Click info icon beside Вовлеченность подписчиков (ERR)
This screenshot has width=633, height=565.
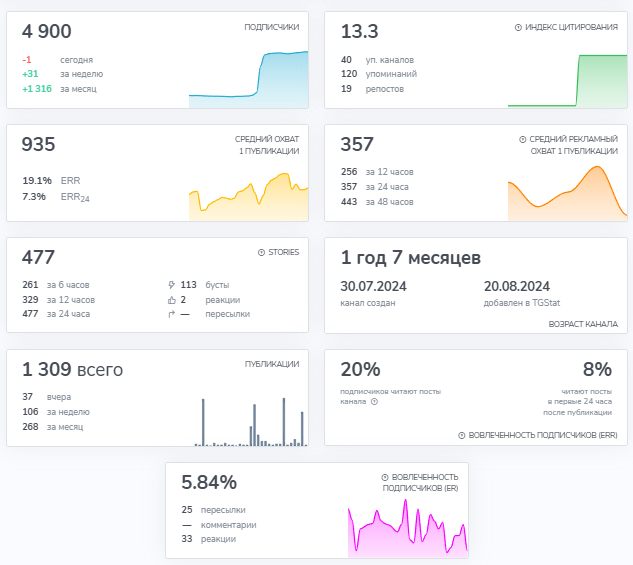pyautogui.click(x=461, y=435)
